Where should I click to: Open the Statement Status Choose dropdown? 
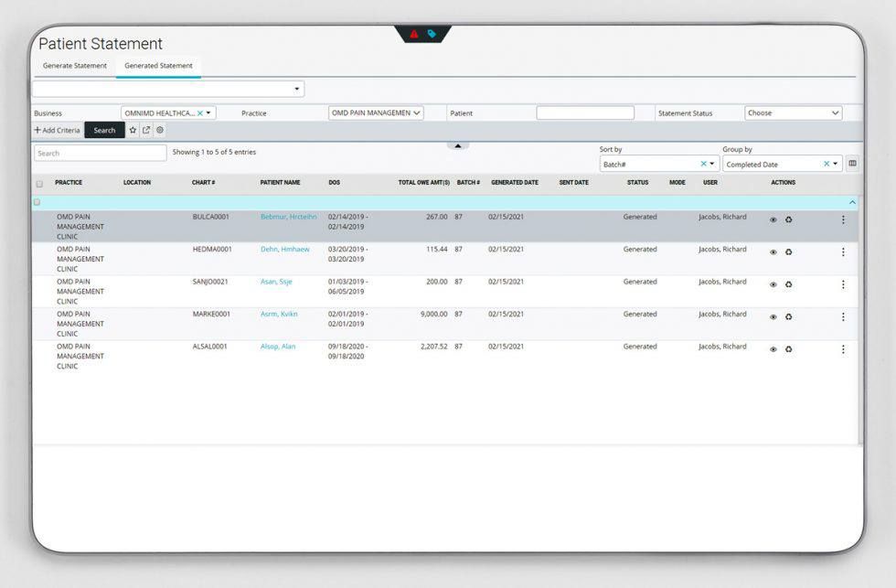[x=794, y=112]
